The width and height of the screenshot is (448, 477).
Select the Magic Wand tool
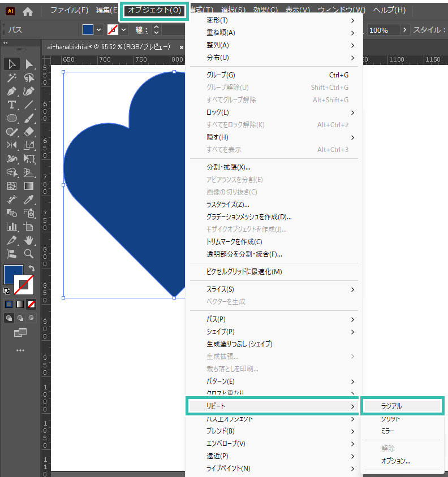[x=11, y=77]
